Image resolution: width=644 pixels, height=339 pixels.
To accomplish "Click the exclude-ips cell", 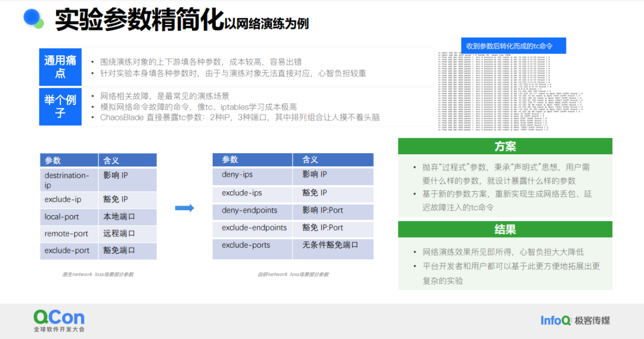I will pyautogui.click(x=252, y=194).
